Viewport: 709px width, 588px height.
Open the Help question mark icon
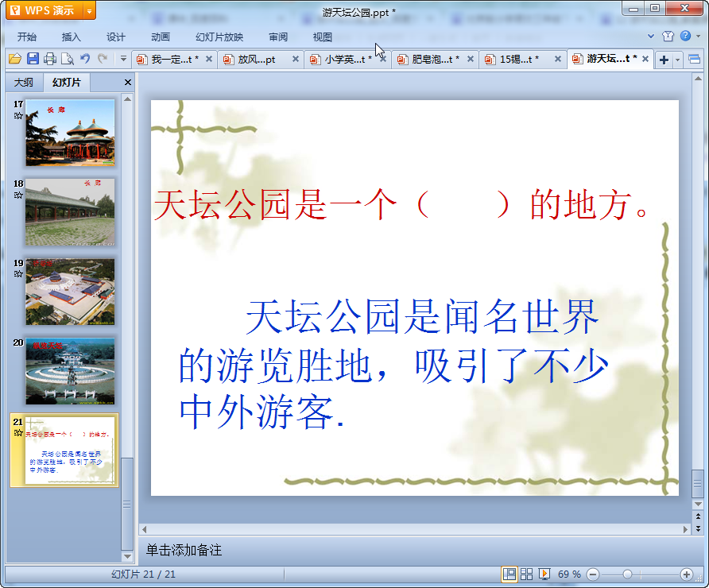point(685,36)
